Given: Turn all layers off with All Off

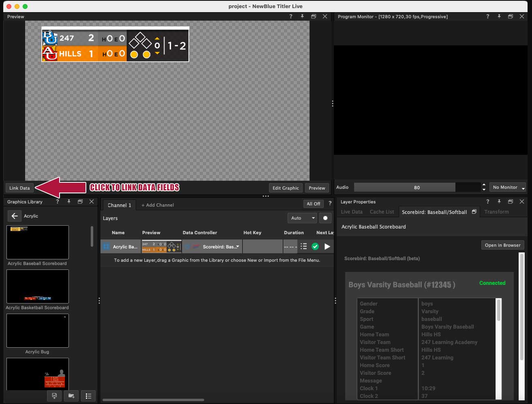Looking at the screenshot, I should tap(314, 204).
